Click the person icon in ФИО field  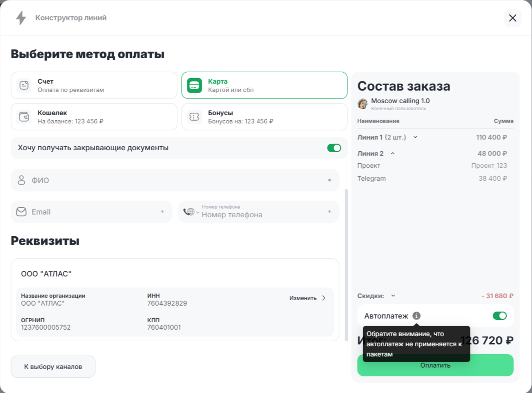coord(21,180)
